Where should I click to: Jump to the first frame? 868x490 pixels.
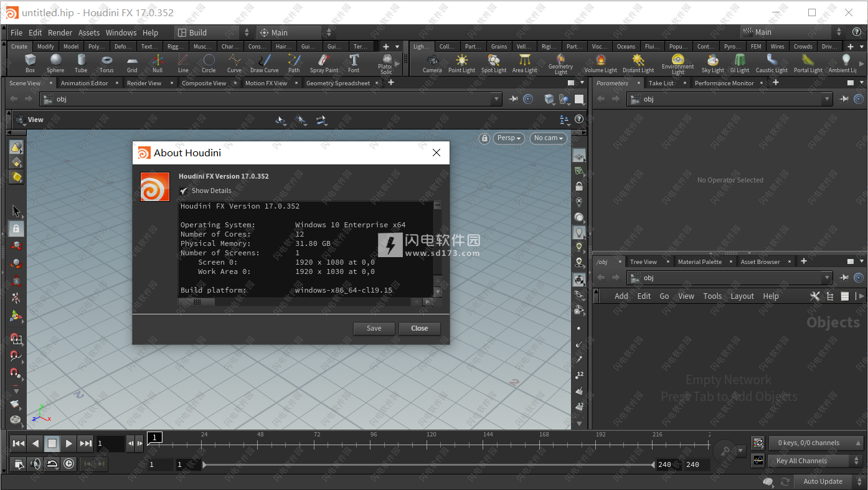pyautogui.click(x=19, y=443)
